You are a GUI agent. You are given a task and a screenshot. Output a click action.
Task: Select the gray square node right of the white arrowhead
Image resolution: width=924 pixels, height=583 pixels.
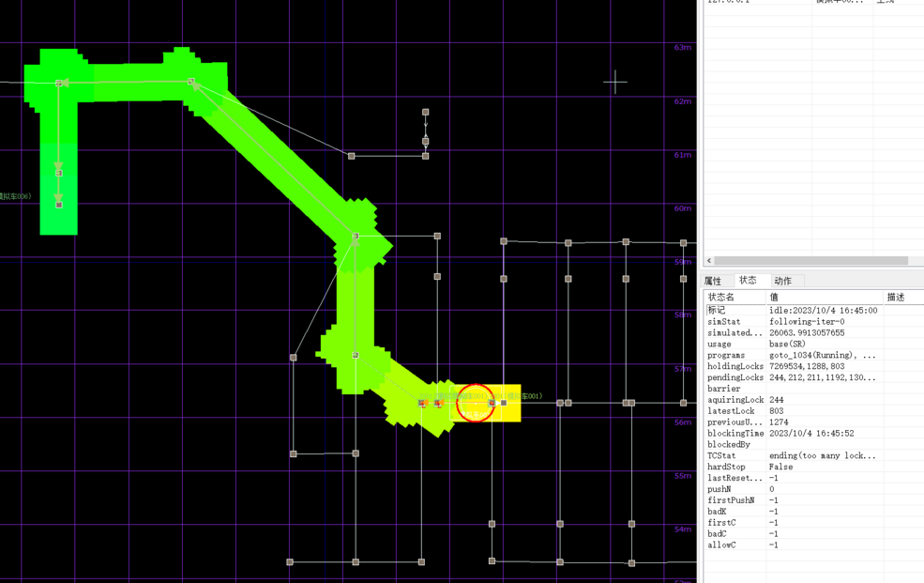[504, 403]
